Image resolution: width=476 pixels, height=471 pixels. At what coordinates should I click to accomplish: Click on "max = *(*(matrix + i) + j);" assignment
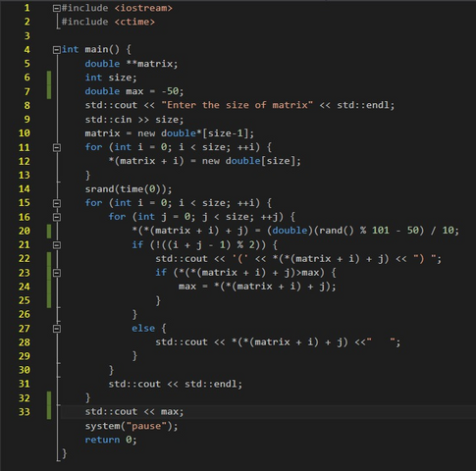257,287
